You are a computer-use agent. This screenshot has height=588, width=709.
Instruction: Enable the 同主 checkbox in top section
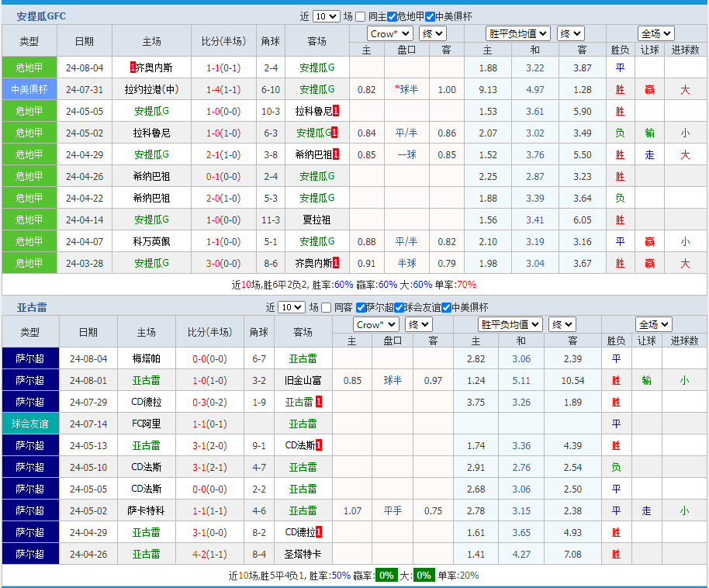358,16
